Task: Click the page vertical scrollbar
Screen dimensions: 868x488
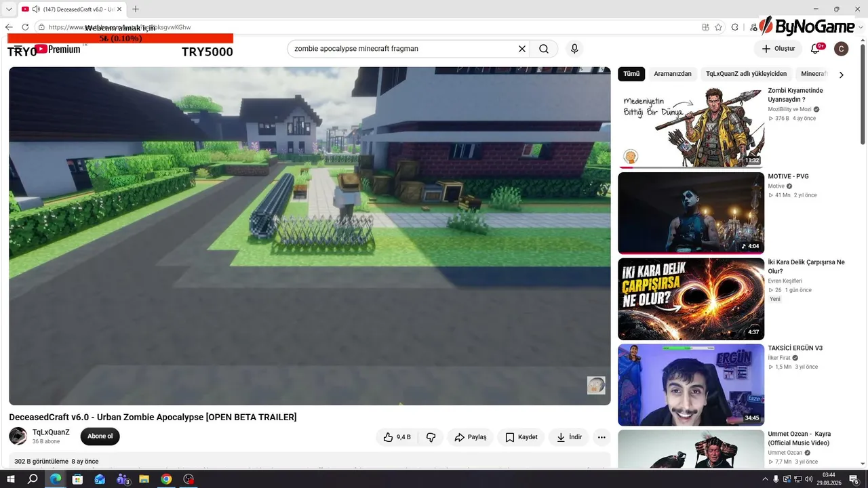Action: (863, 94)
